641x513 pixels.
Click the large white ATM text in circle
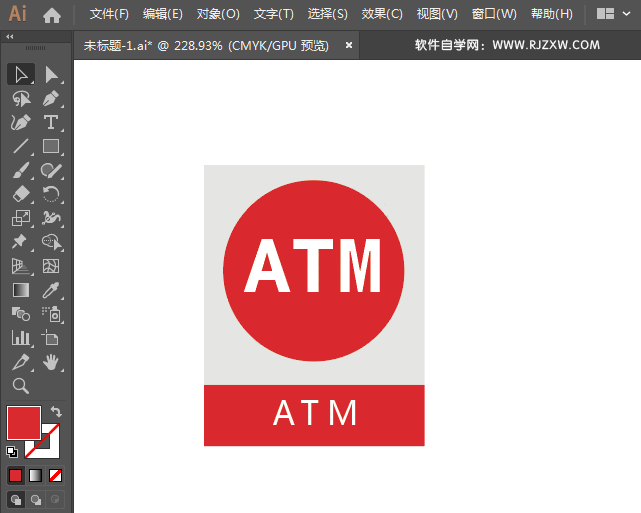(313, 266)
